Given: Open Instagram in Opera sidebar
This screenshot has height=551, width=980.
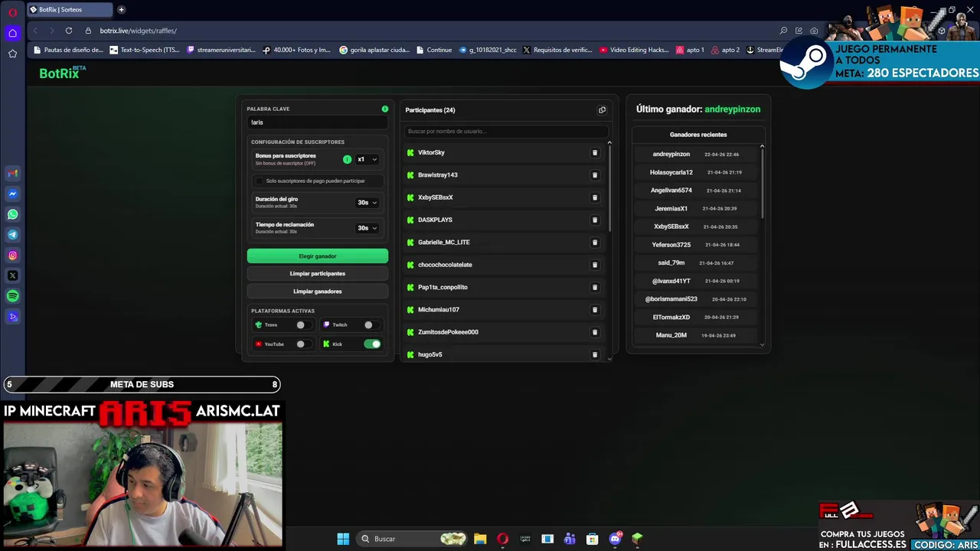Looking at the screenshot, I should (12, 256).
